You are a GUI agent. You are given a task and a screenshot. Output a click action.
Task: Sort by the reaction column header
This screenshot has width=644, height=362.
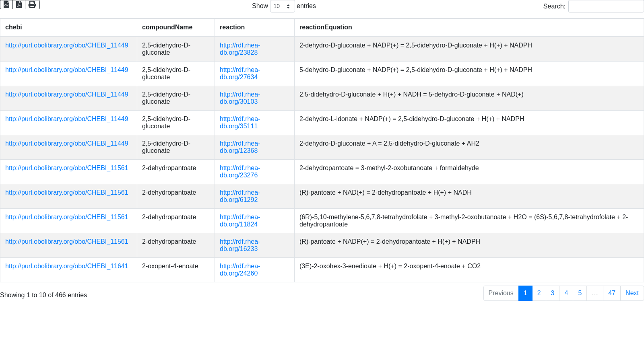click(x=232, y=27)
